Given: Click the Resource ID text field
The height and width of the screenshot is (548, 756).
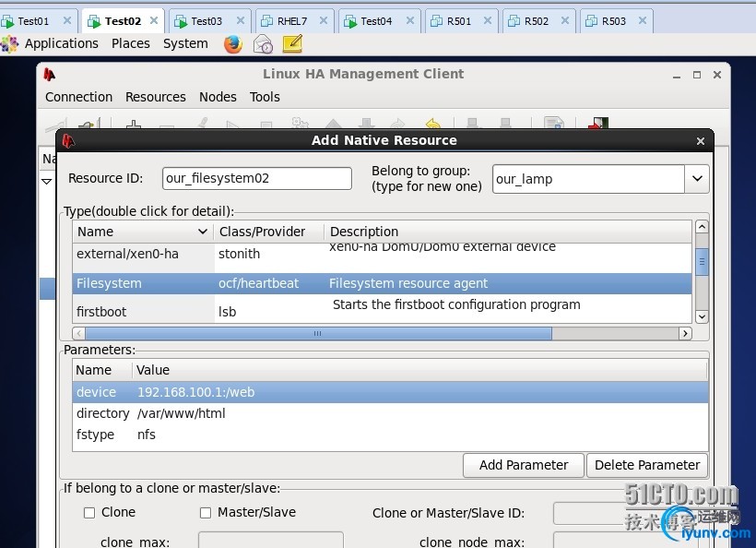Looking at the screenshot, I should point(256,179).
